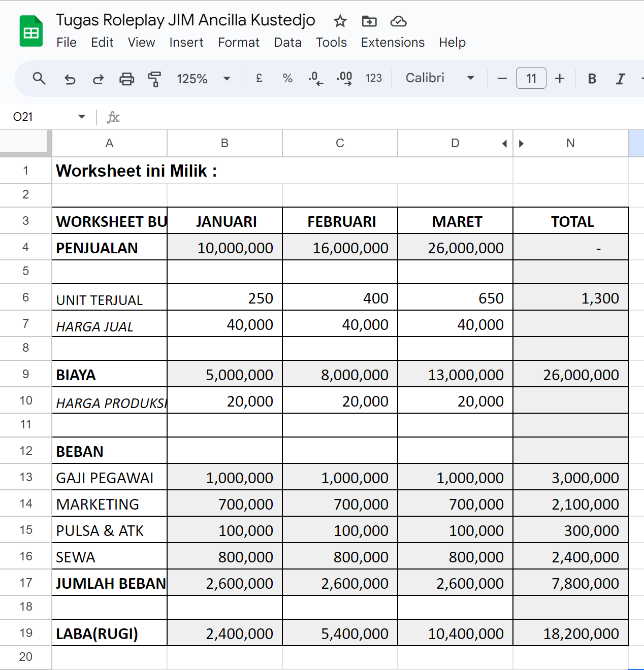Open the Insert menu
This screenshot has width=644, height=670.
coord(186,43)
